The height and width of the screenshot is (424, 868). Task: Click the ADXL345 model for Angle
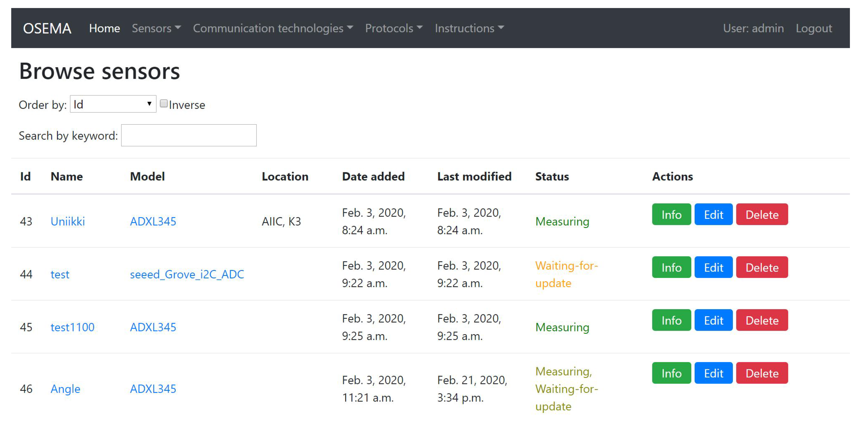point(153,389)
